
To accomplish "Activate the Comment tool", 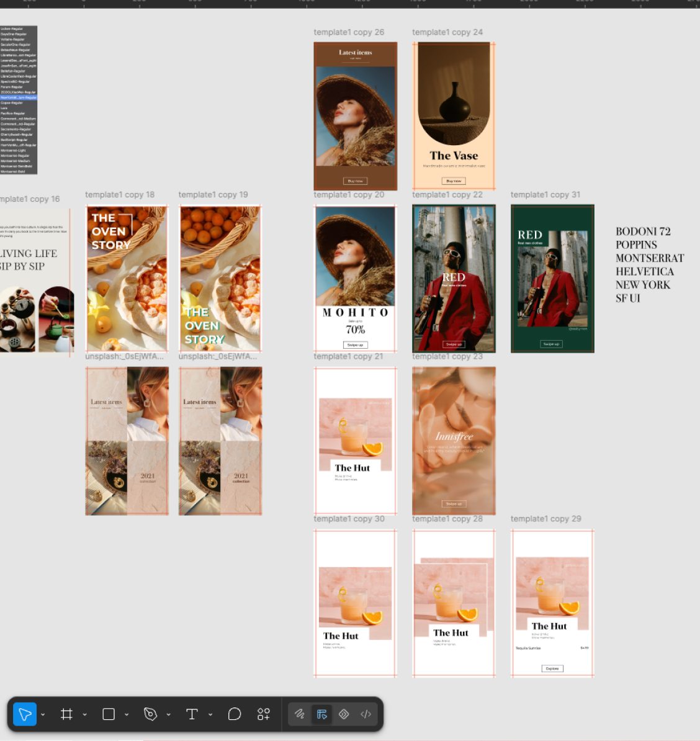I will click(x=235, y=714).
